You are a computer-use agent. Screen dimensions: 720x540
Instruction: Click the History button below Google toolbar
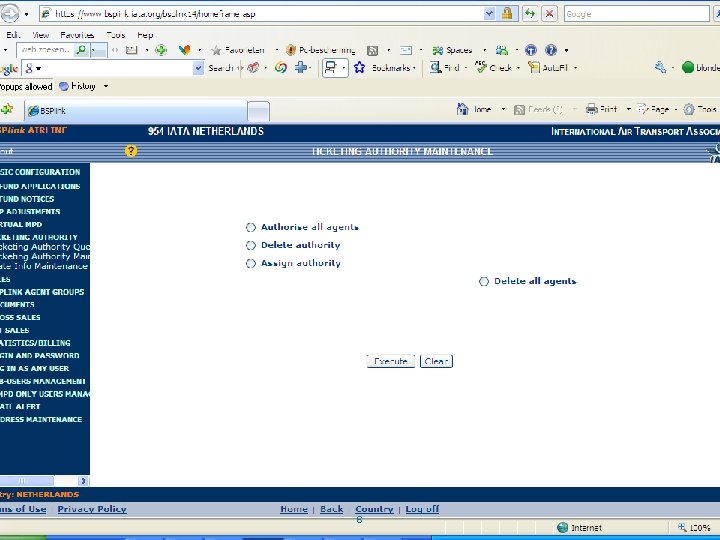click(x=78, y=86)
